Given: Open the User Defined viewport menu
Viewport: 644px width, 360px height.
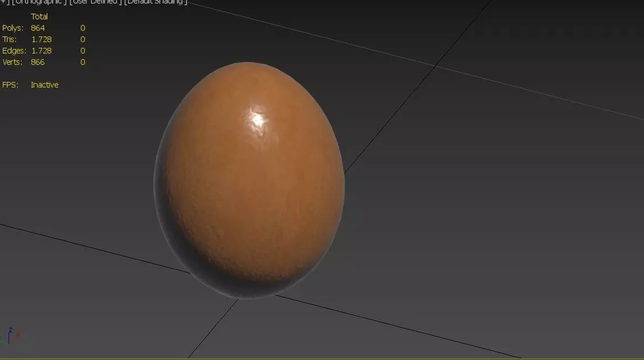Looking at the screenshot, I should pyautogui.click(x=95, y=2).
